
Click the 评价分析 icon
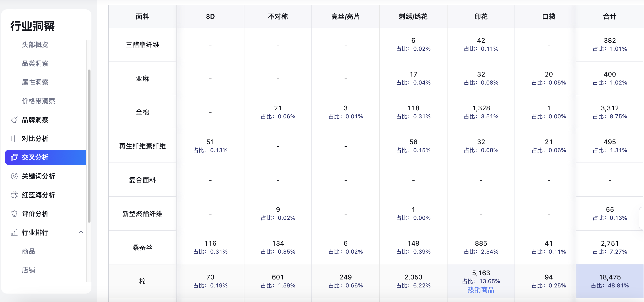[14, 214]
